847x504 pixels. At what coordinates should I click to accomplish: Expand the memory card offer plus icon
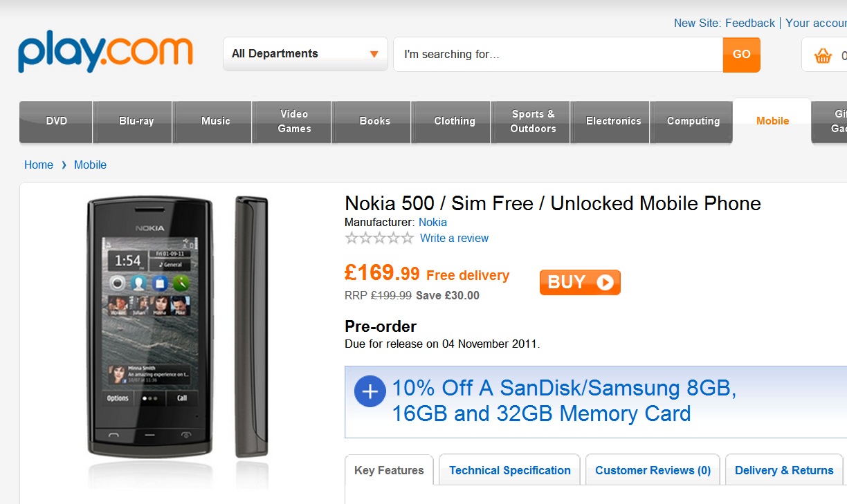pos(370,391)
